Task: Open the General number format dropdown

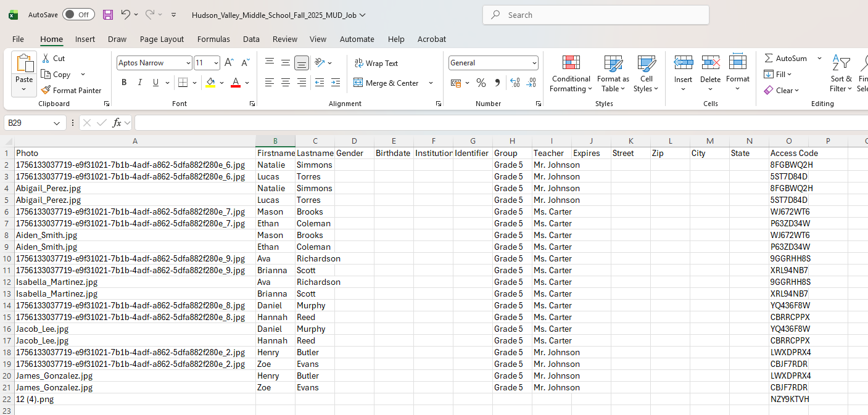Action: (x=534, y=63)
